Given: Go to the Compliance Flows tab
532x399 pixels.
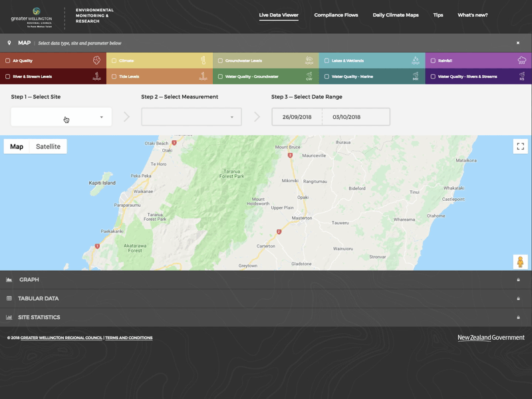Looking at the screenshot, I should tap(336, 15).
